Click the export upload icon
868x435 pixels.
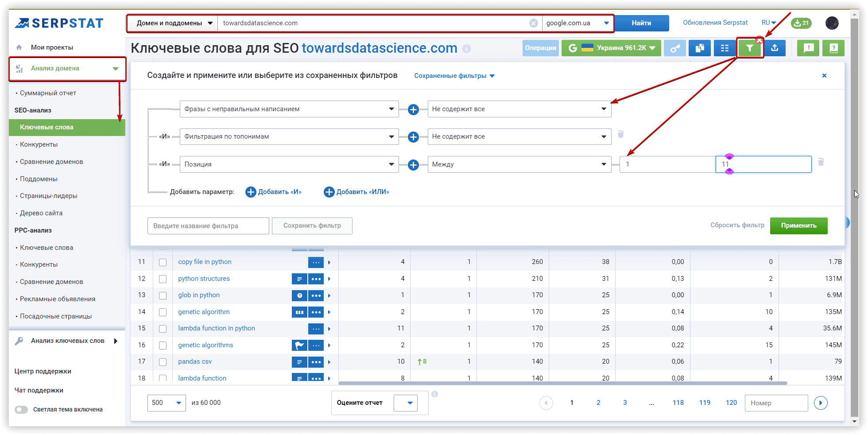point(775,48)
